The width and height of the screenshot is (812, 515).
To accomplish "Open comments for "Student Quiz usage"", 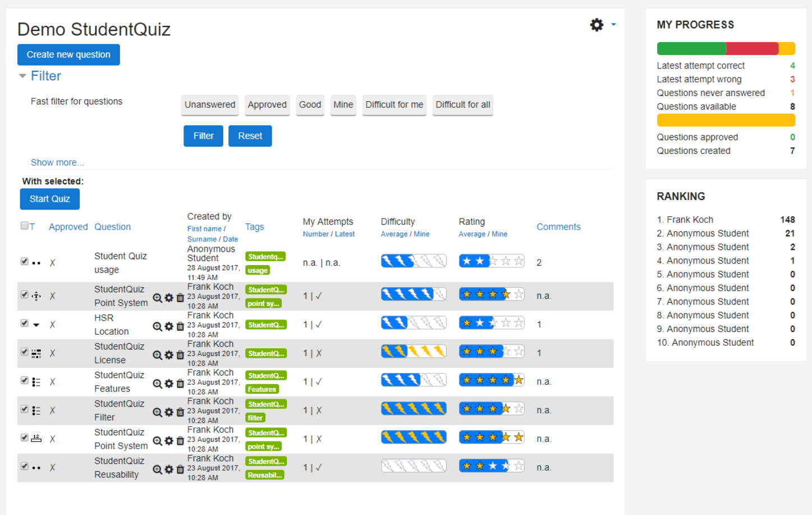I will click(x=539, y=262).
